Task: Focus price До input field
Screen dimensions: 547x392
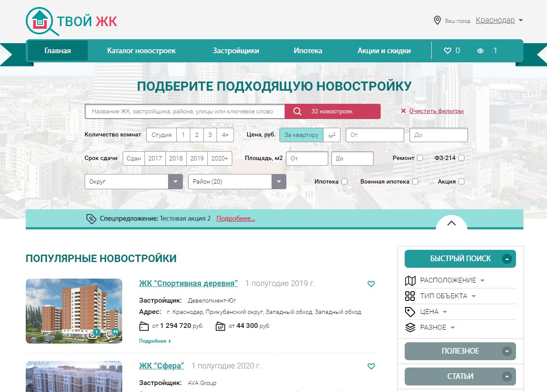Action: point(439,135)
